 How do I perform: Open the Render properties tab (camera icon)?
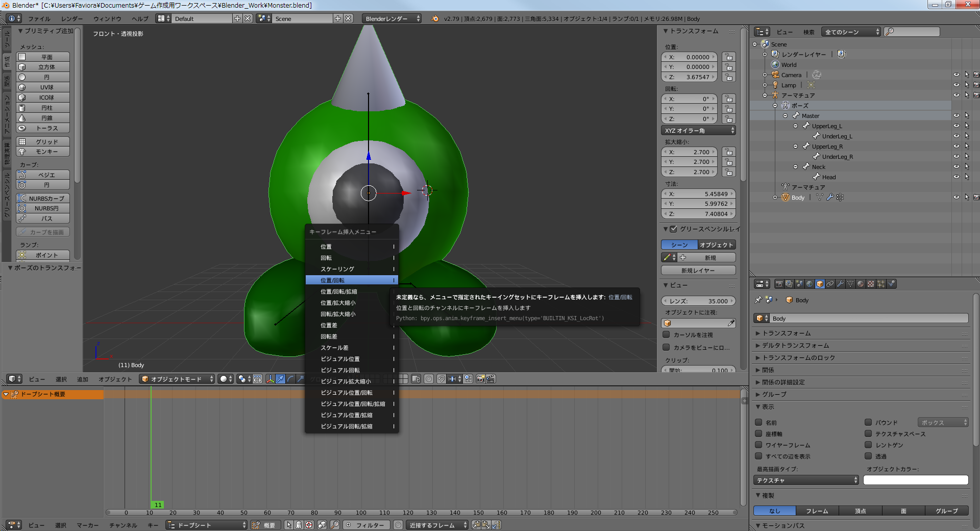click(779, 284)
